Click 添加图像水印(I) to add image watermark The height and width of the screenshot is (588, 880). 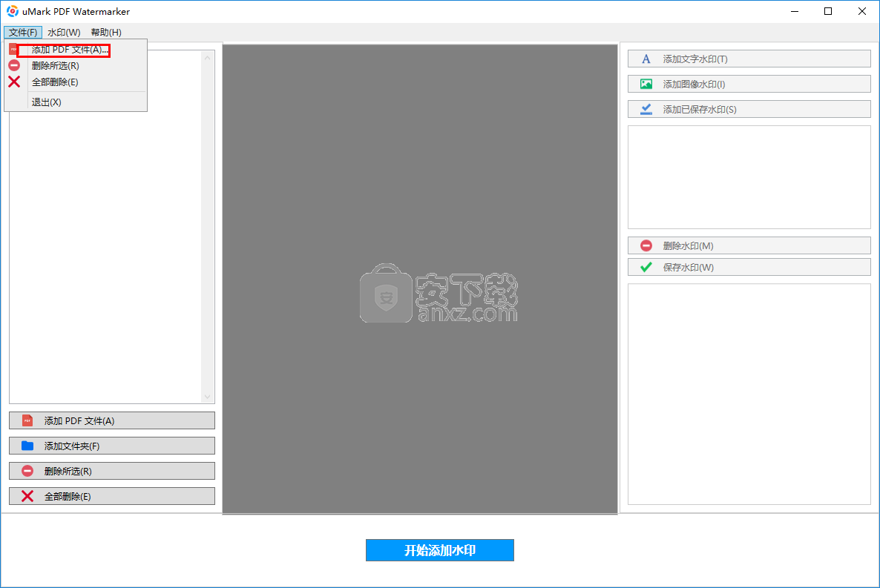point(749,85)
